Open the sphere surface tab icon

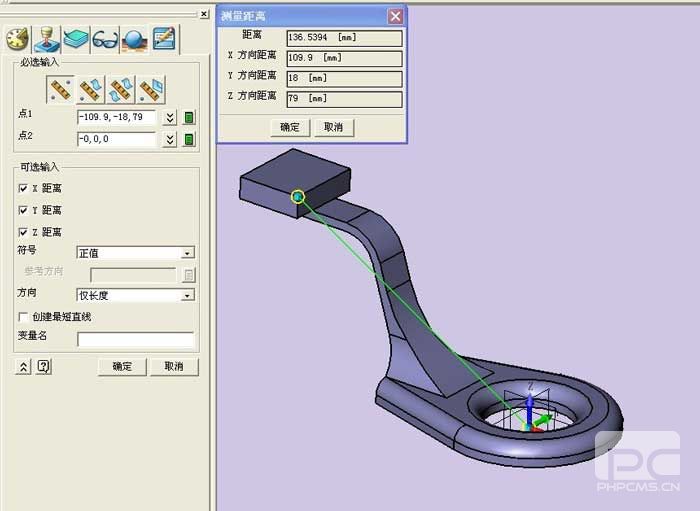pyautogui.click(x=134, y=39)
